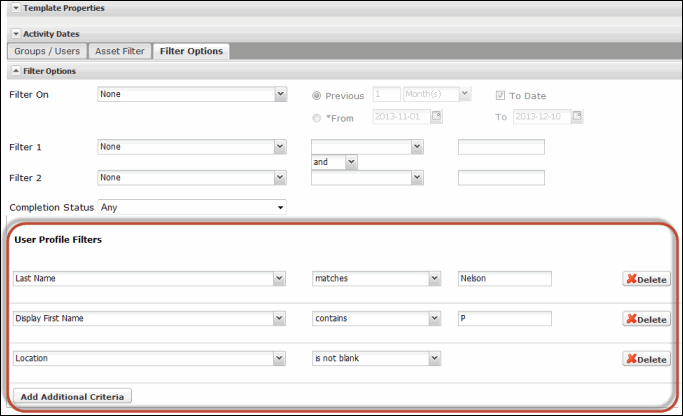This screenshot has width=683, height=416.
Task: Click the Add Additional Criteria button
Action: point(72,396)
